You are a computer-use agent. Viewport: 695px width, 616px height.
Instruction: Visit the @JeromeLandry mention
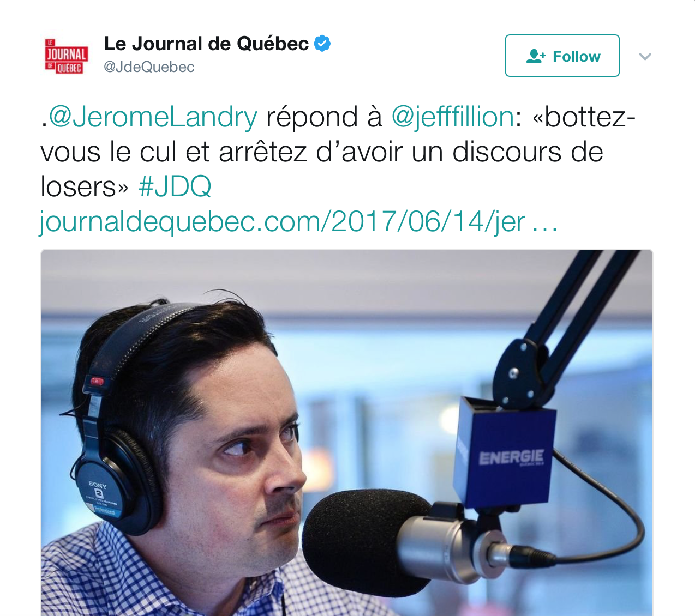click(x=153, y=118)
